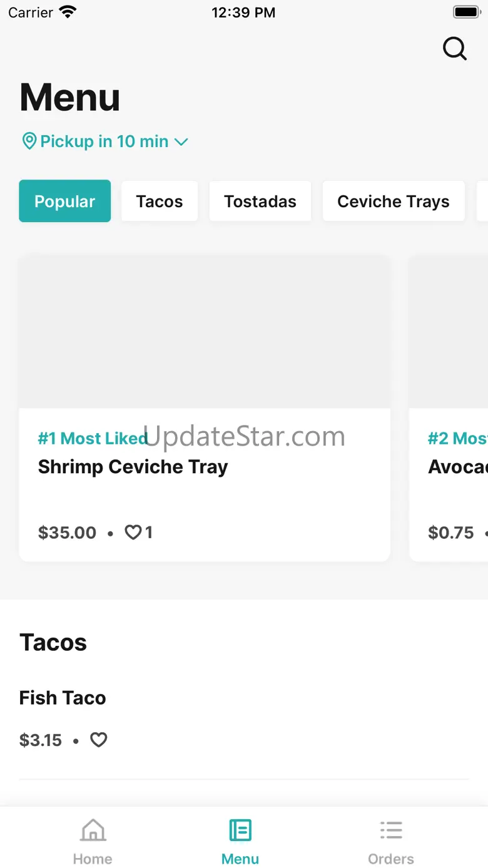
Task: Jump to the Ceviche Trays category
Action: click(x=394, y=202)
